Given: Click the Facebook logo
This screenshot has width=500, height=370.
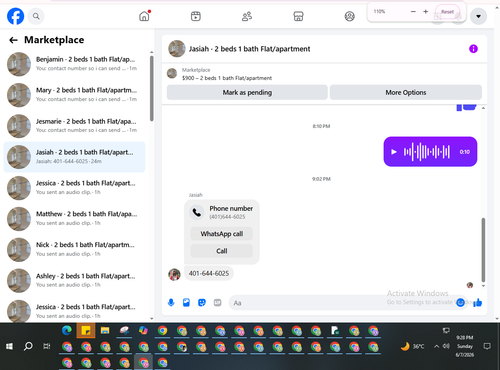Looking at the screenshot, I should click(x=15, y=16).
